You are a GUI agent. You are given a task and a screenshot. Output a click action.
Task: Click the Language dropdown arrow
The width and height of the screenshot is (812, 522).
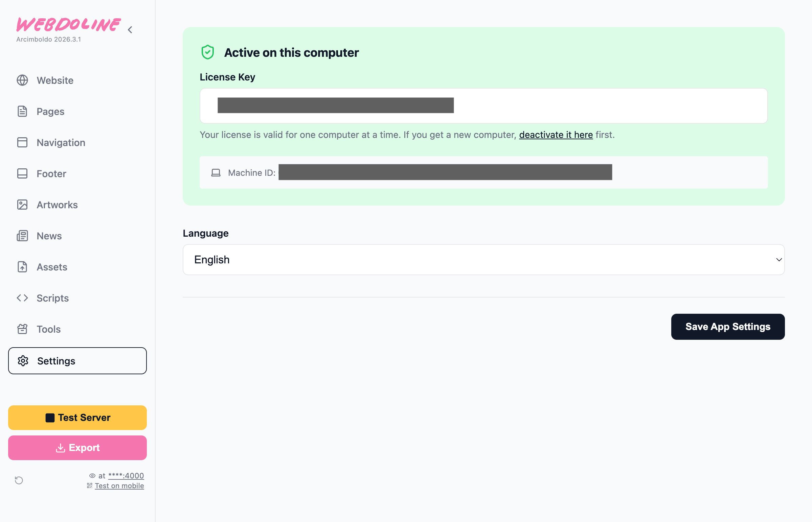(x=779, y=260)
